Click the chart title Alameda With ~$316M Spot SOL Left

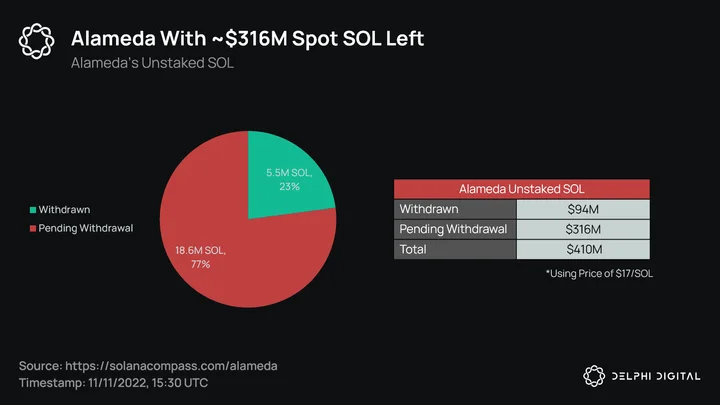[248, 39]
